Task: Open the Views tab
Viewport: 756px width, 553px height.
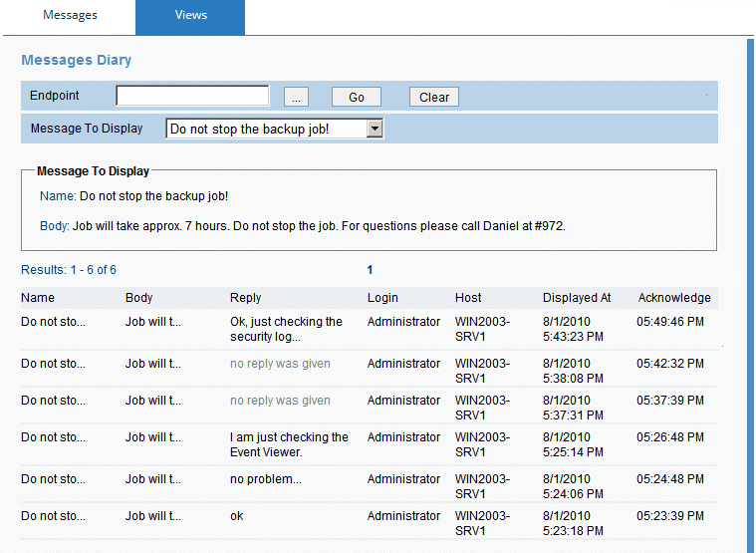Action: point(190,16)
